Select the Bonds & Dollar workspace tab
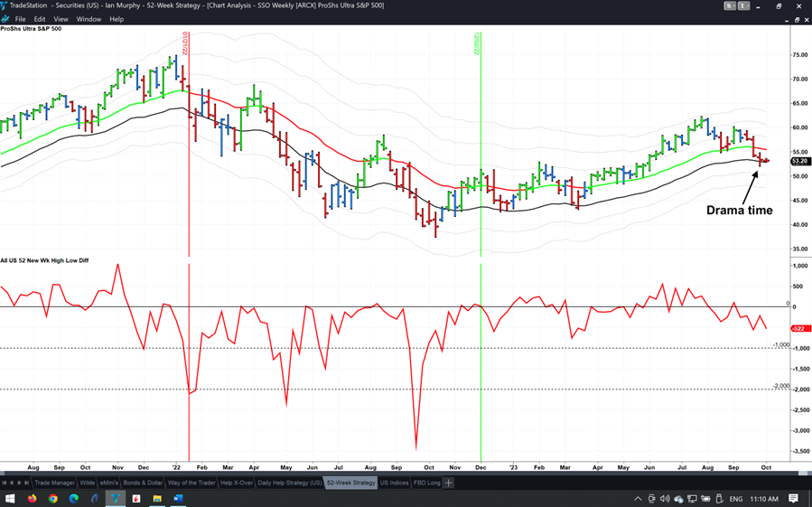Viewport: 812px width, 507px height. [145, 483]
